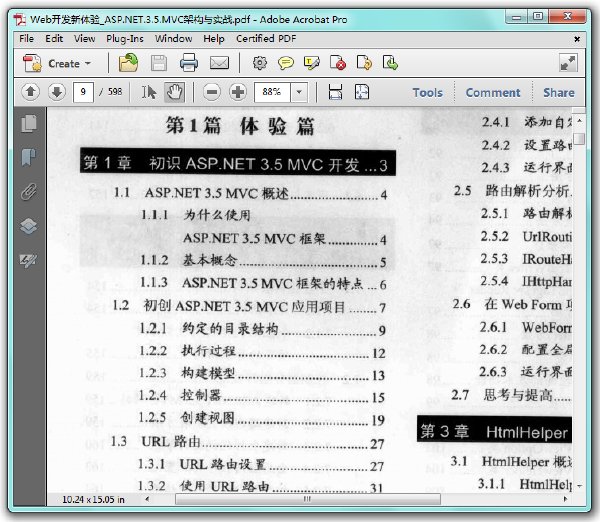This screenshot has width=600, height=522.
Task: Open the File menu
Action: (x=26, y=39)
